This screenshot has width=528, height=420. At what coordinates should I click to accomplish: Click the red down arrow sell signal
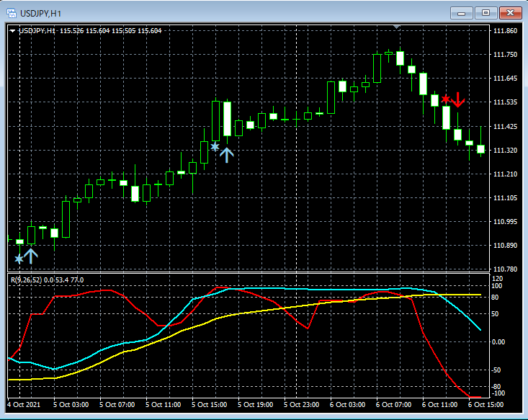pyautogui.click(x=458, y=100)
